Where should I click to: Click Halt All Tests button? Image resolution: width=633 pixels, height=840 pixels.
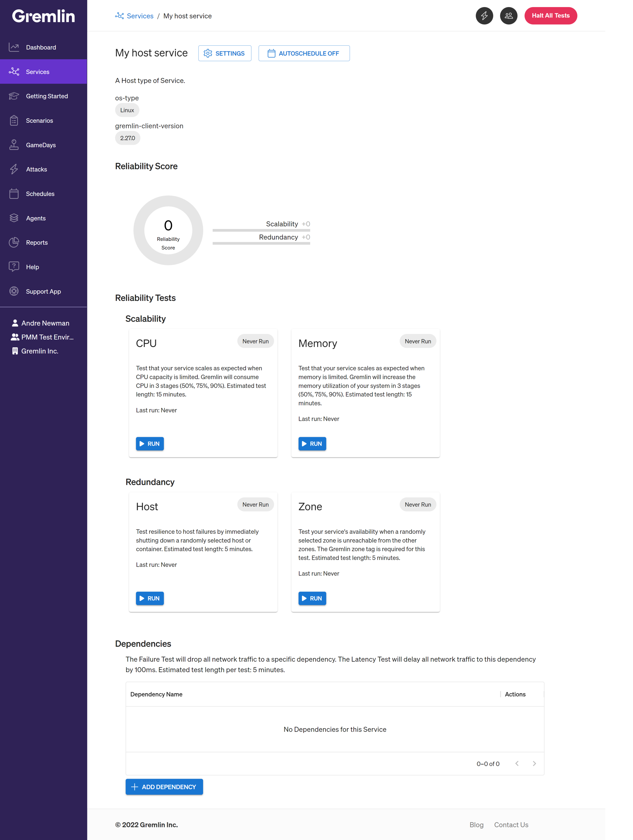coord(550,16)
